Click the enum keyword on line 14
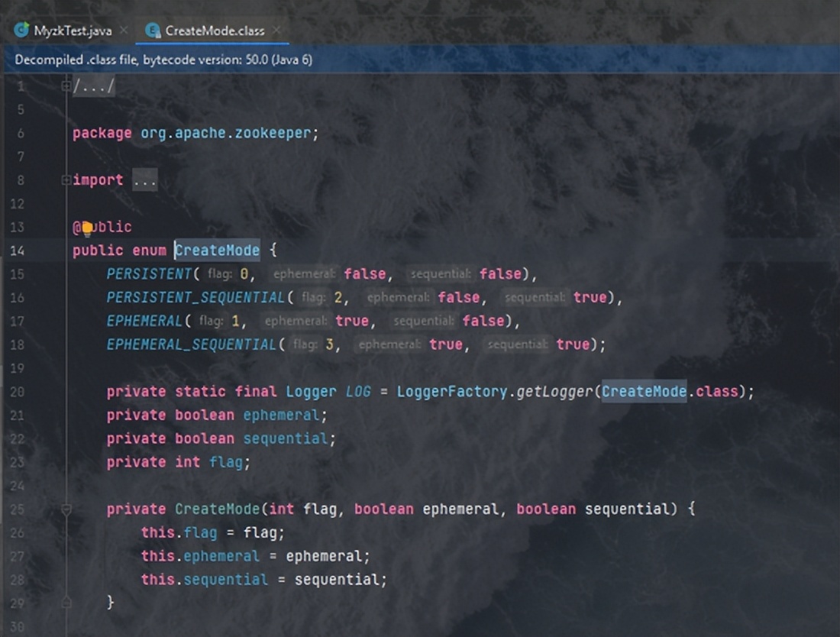The width and height of the screenshot is (840, 637). click(x=150, y=251)
